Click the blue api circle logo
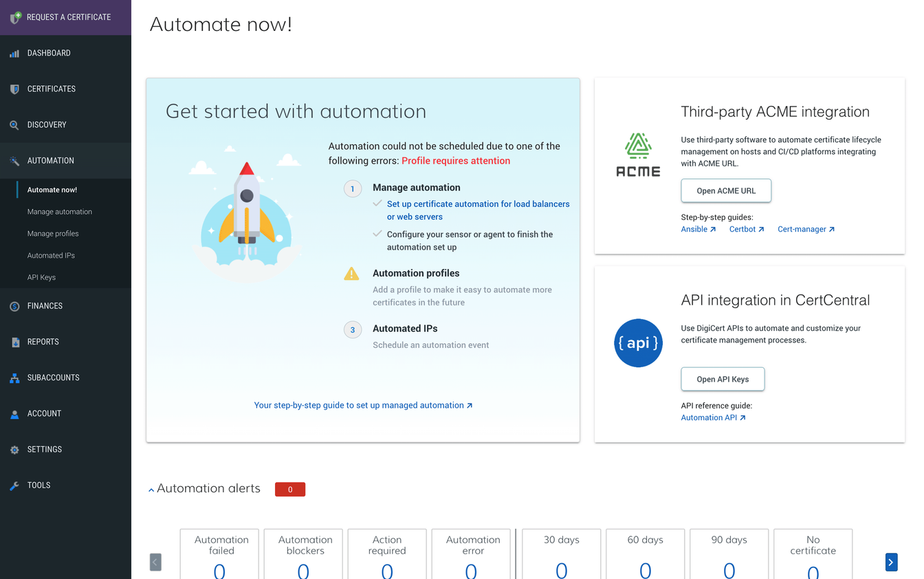 coord(638,342)
